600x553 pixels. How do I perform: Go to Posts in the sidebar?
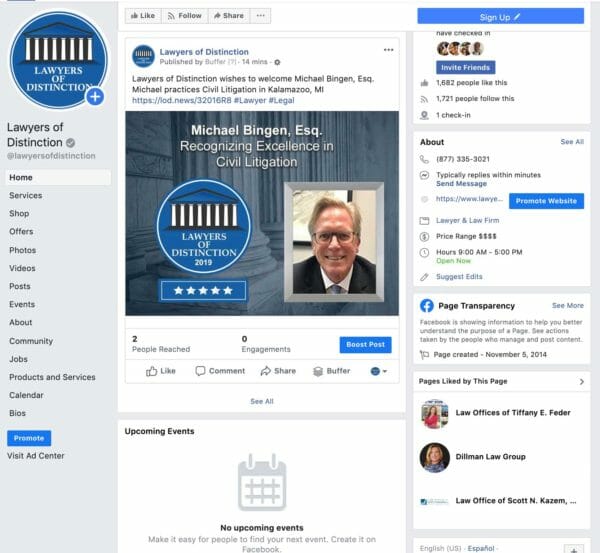[x=20, y=286]
